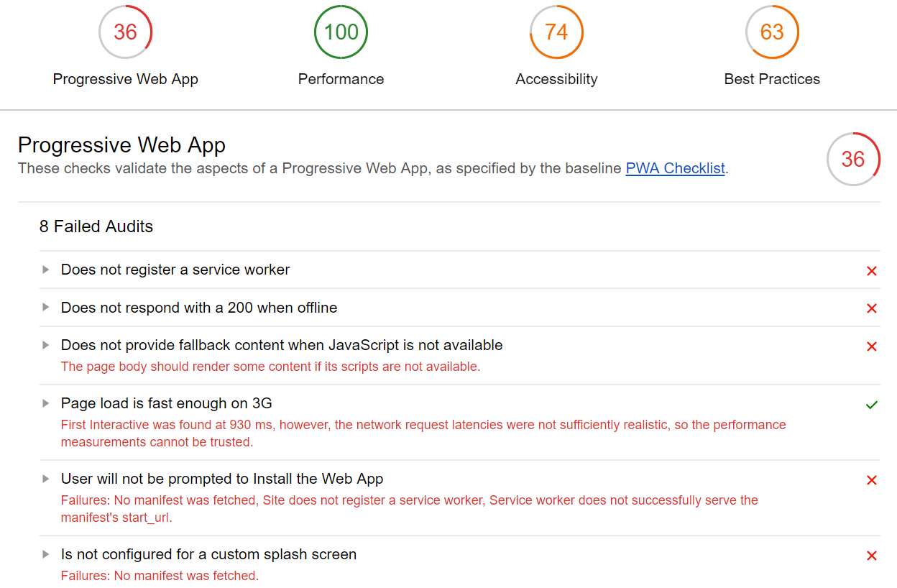Expand the 'Does not register a service worker' audit arrow
Image resolution: width=897 pixels, height=588 pixels.
46,270
